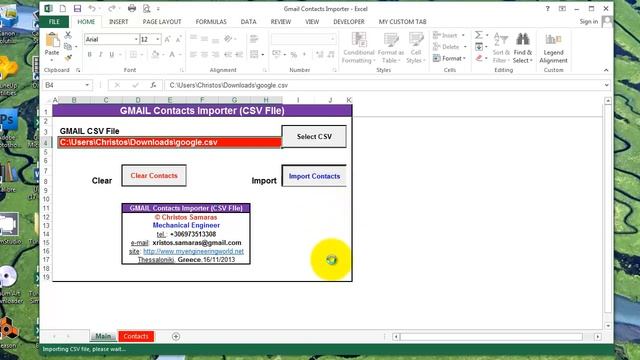Open the myengineeringworld.net link
This screenshot has height=360, width=640.
click(x=193, y=251)
